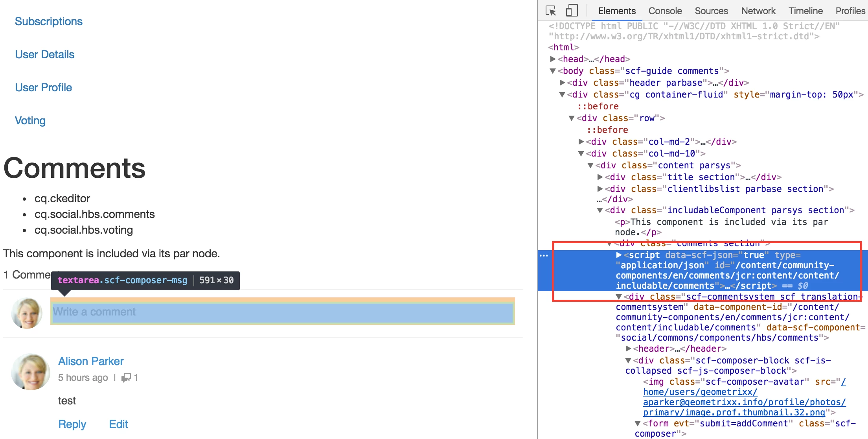Expand the head element node
Image resolution: width=868 pixels, height=439 pixels.
pos(553,59)
